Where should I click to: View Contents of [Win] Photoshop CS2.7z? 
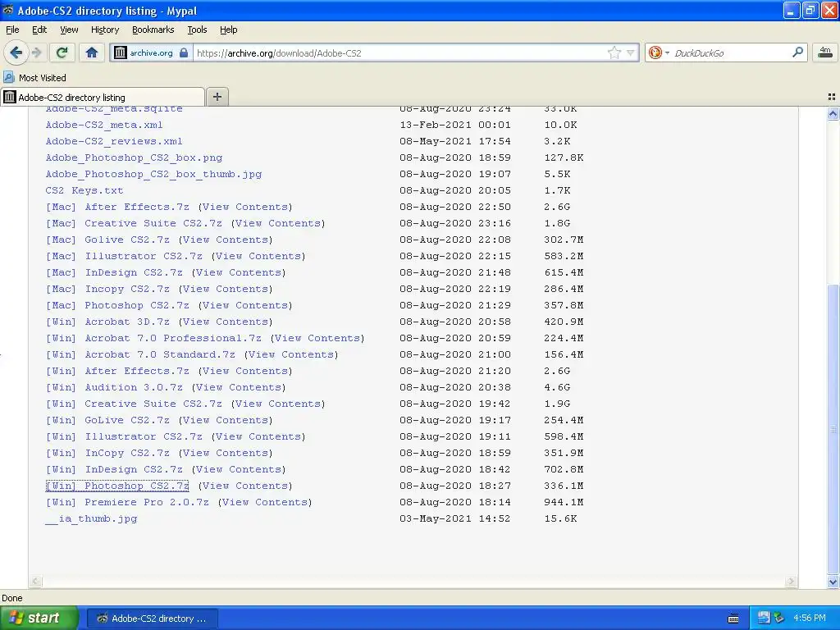[245, 486]
